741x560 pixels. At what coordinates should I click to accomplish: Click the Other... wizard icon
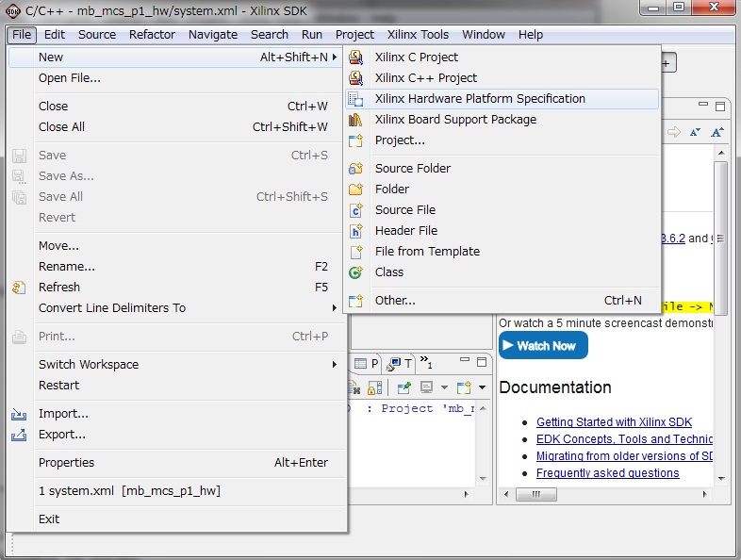tap(355, 301)
